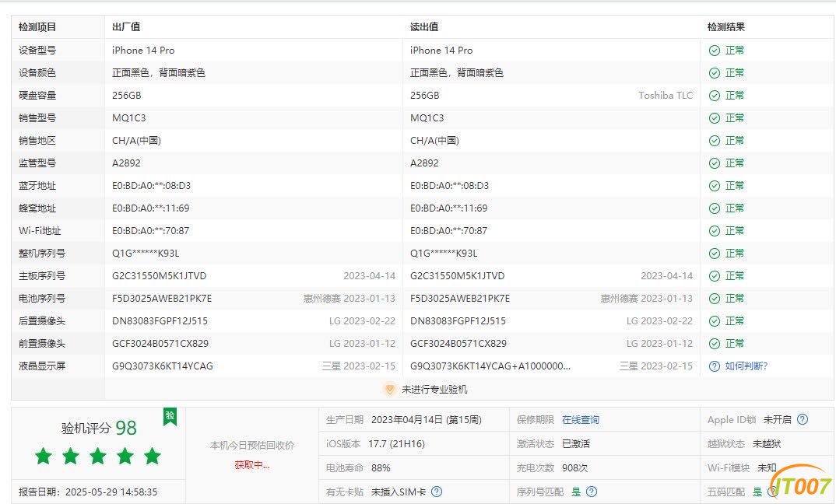836x504 pixels.
Task: Click the 验机评分 98 score
Action: [99, 428]
